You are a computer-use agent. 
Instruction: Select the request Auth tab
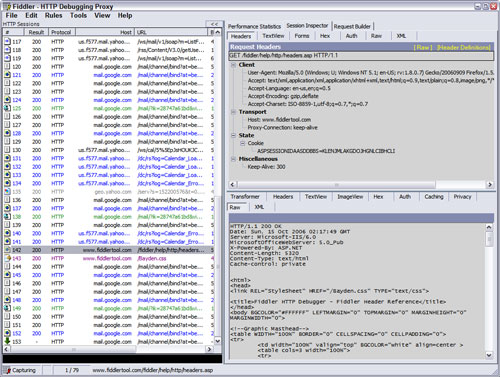point(351,36)
